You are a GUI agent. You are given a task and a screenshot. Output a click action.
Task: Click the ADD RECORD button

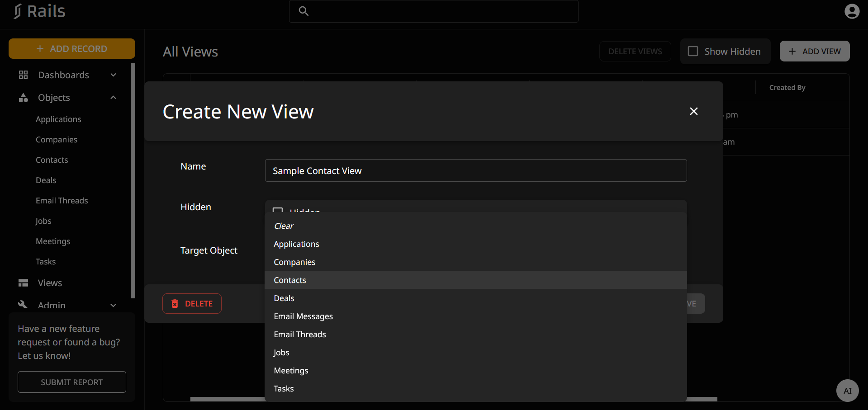click(x=72, y=49)
